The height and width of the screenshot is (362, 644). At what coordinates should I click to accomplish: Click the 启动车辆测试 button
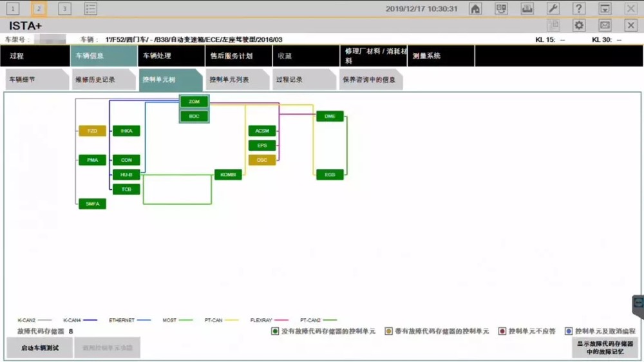[40, 348]
